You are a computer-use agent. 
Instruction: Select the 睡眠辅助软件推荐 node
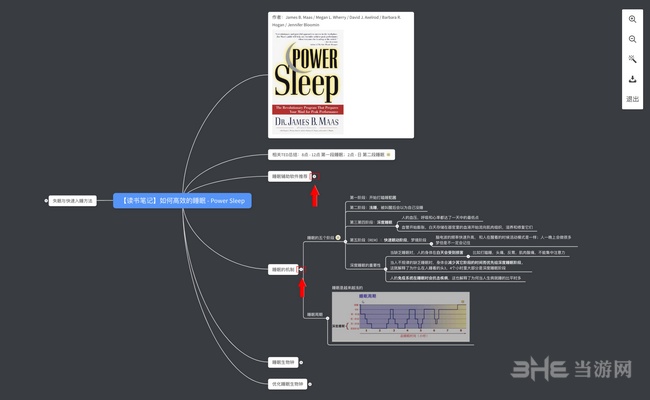coord(290,177)
